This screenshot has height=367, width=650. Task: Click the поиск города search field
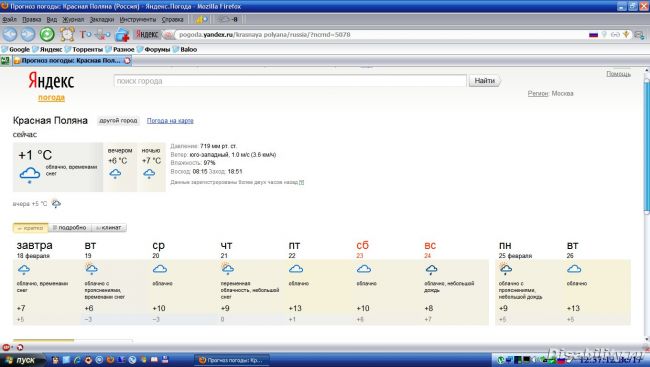click(290, 81)
